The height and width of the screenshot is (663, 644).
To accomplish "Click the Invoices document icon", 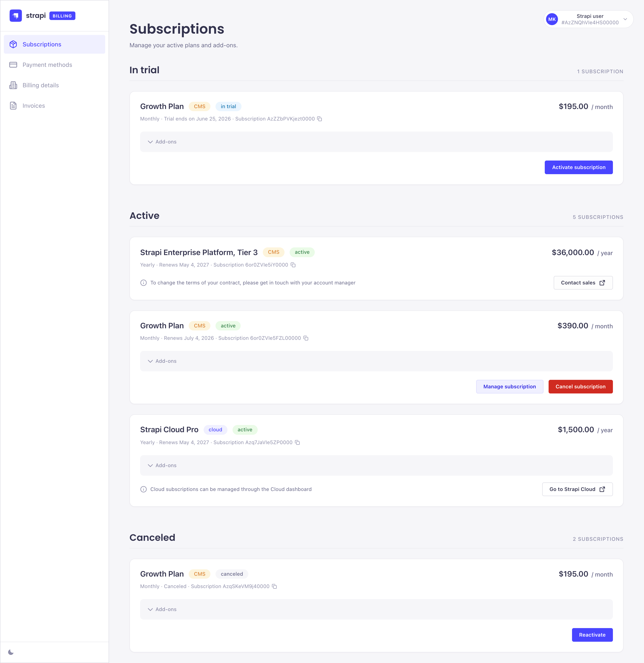I will (x=13, y=106).
